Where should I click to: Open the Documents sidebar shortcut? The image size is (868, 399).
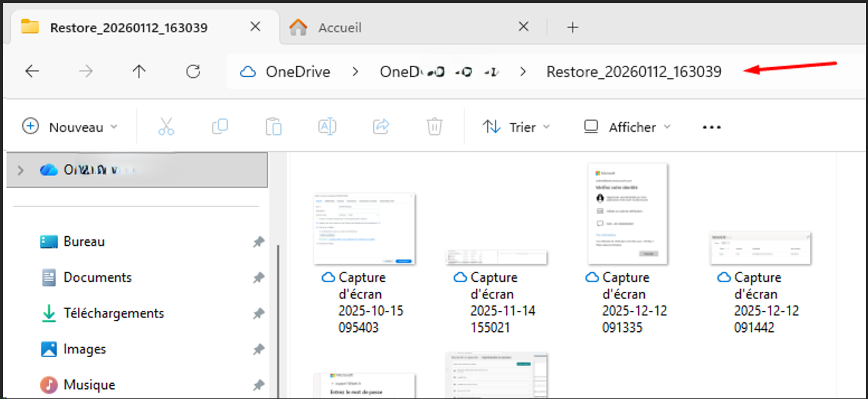[97, 277]
